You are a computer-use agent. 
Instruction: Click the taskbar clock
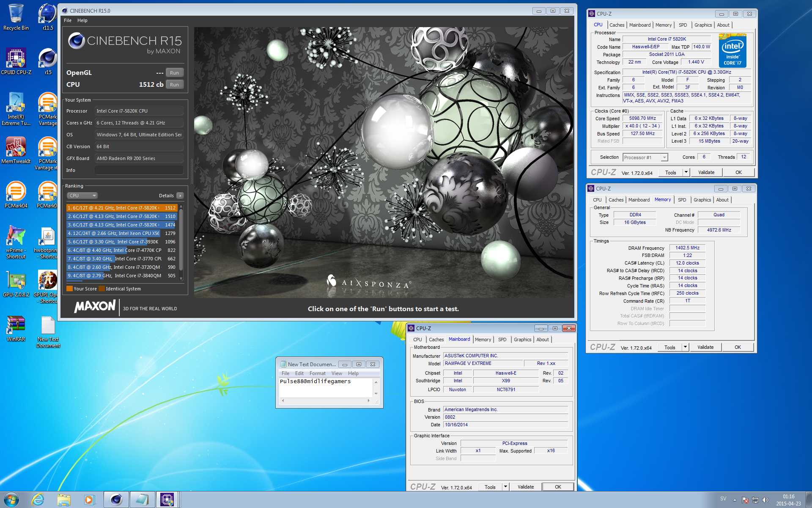click(x=788, y=500)
